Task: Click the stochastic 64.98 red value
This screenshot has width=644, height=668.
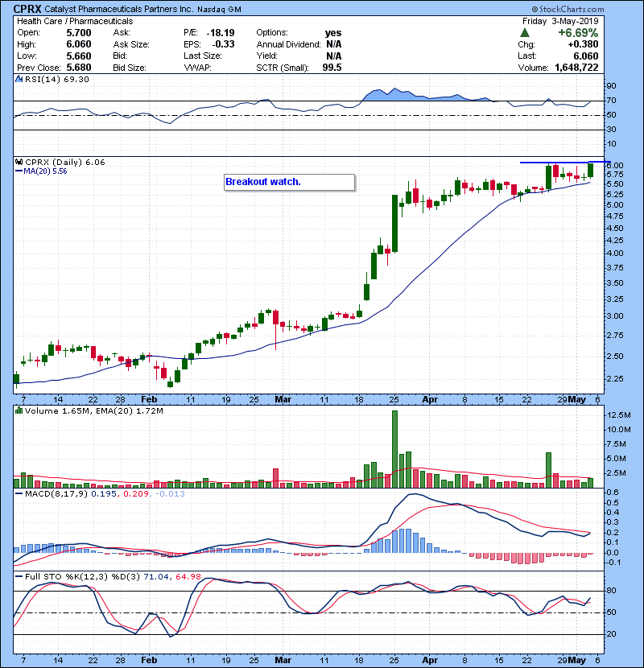Action: click(188, 576)
